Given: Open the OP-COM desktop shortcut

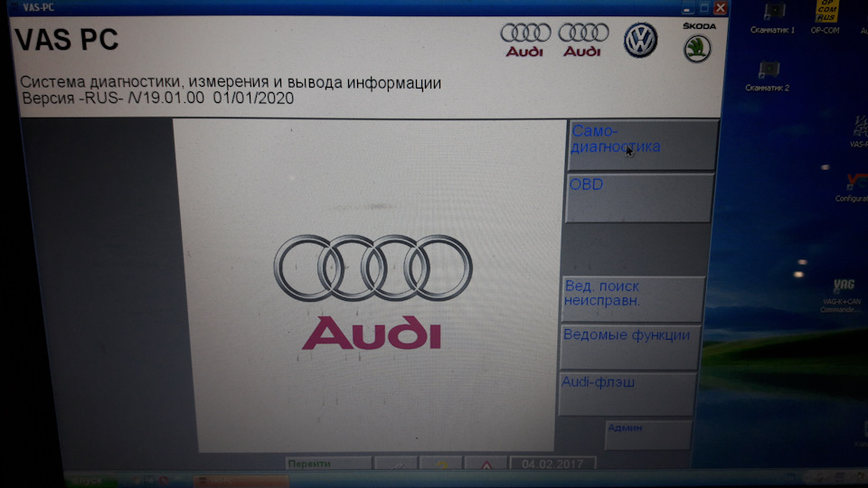Looking at the screenshot, I should [826, 18].
